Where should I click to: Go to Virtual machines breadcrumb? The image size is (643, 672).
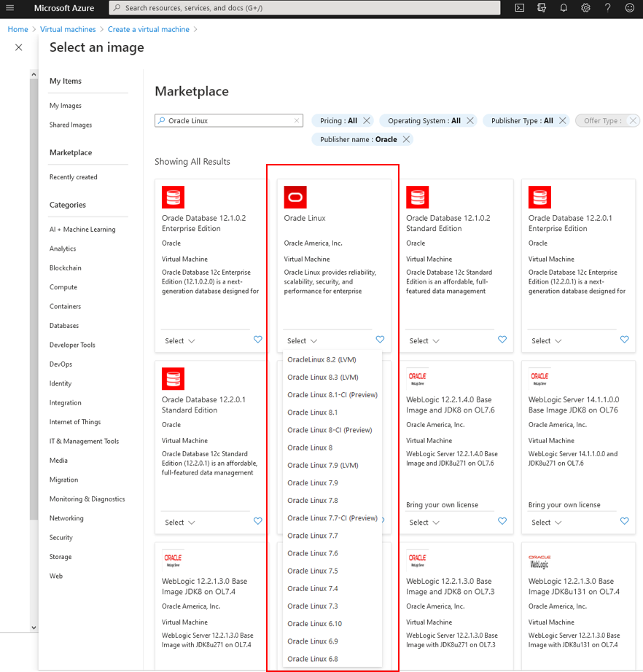(68, 29)
